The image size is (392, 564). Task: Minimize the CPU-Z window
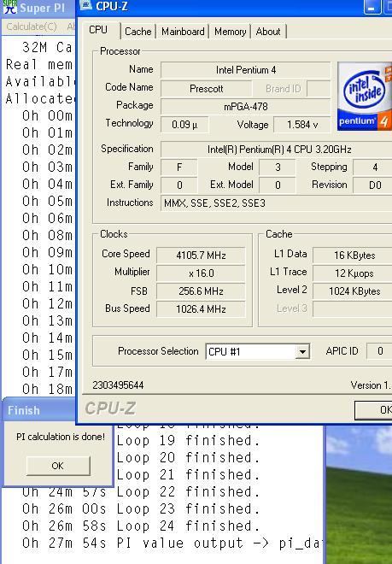click(372, 7)
